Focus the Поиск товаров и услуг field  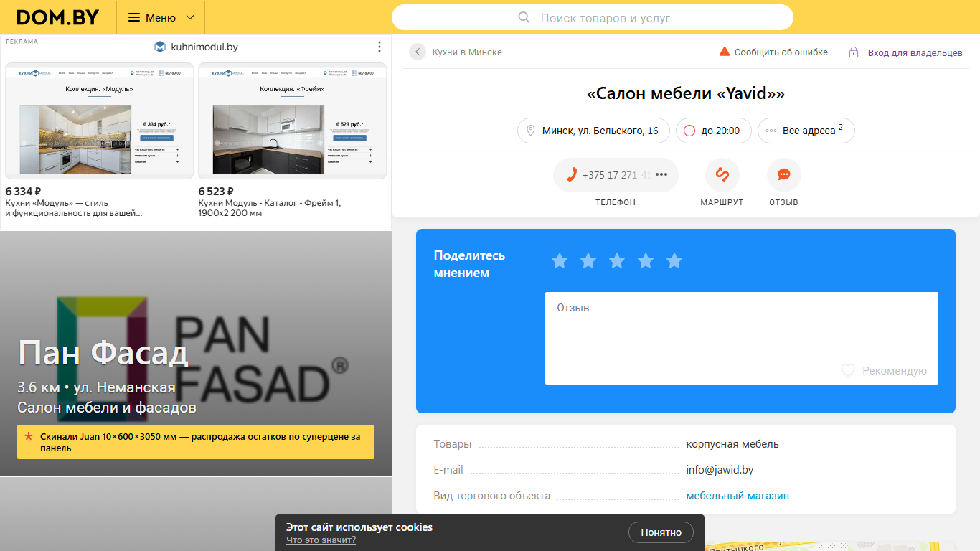593,17
